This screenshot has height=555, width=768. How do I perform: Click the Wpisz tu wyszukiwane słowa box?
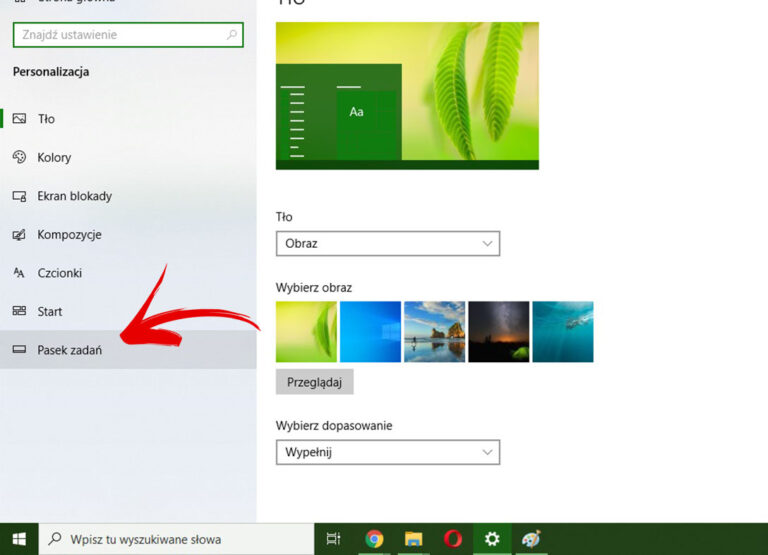click(x=176, y=539)
